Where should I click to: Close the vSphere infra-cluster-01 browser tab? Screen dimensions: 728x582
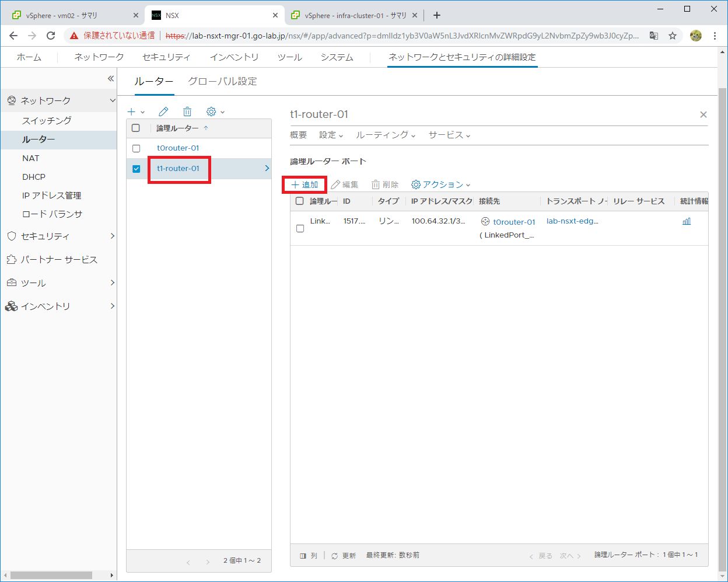416,15
